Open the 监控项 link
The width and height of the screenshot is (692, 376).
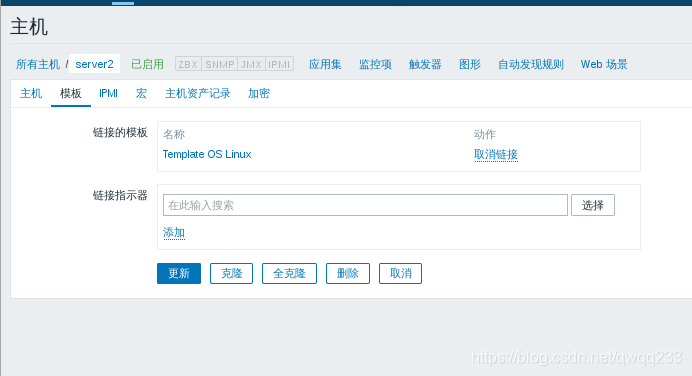pyautogui.click(x=375, y=64)
